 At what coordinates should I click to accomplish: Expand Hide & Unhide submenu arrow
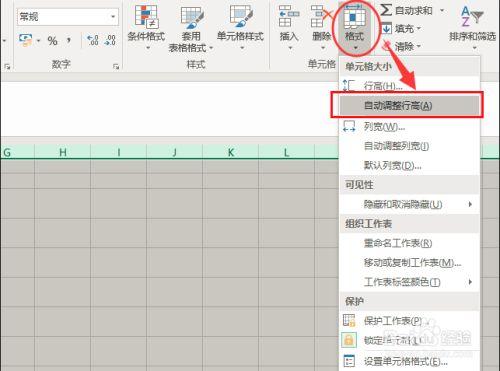pyautogui.click(x=470, y=204)
